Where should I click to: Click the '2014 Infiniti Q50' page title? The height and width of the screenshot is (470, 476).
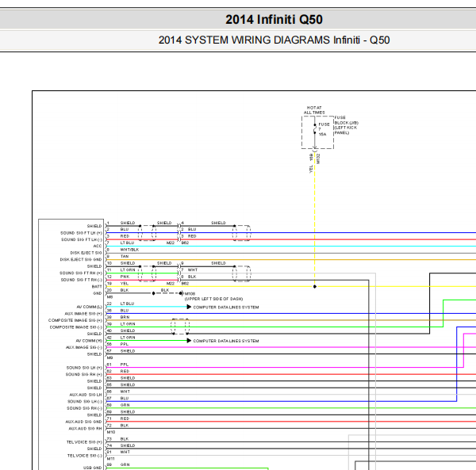coord(274,19)
